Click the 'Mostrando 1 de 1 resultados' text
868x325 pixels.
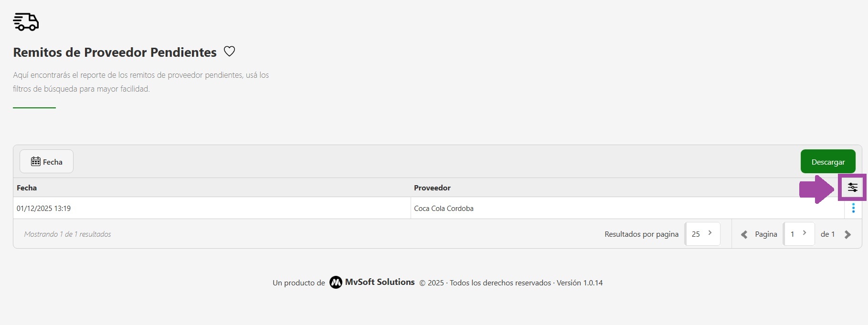pyautogui.click(x=67, y=234)
